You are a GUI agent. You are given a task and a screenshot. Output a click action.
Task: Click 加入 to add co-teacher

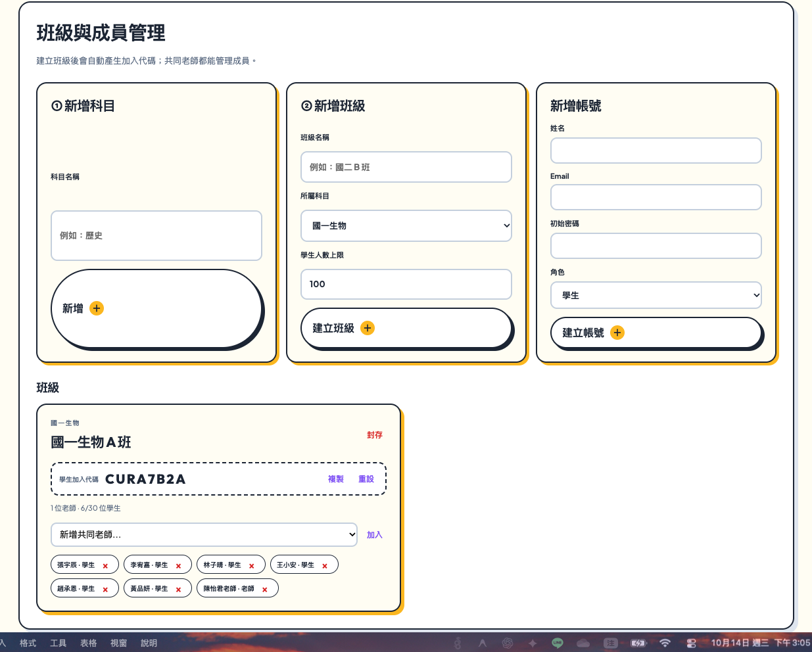375,535
